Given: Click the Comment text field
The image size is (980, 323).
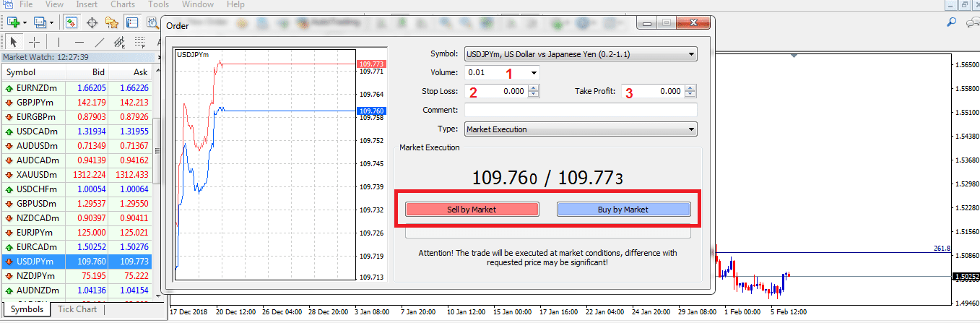Looking at the screenshot, I should point(581,110).
